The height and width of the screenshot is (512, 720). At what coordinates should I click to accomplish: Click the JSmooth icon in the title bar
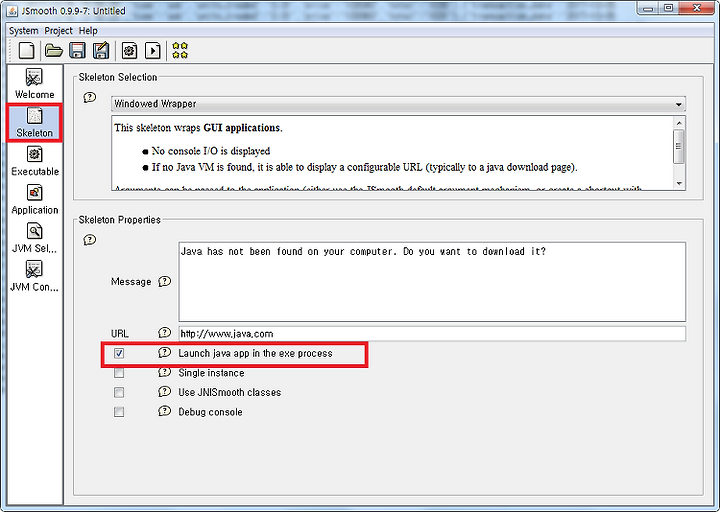pos(12,10)
